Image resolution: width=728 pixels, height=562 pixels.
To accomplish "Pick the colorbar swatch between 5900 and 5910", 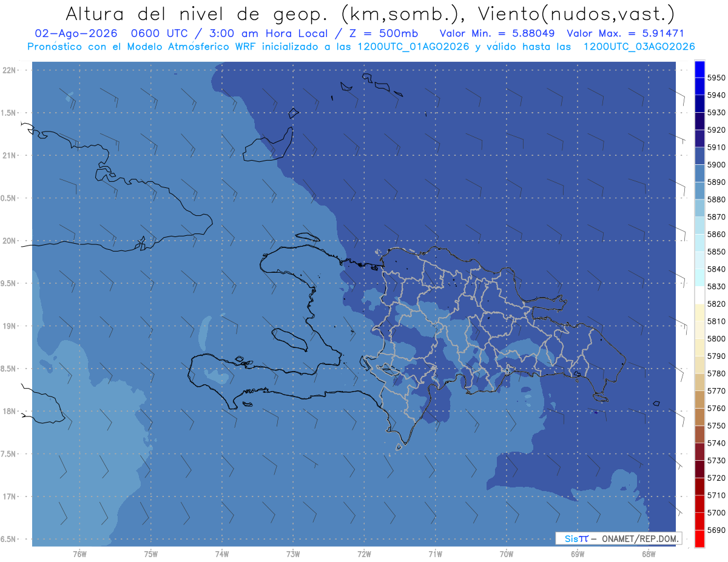I will (x=699, y=156).
